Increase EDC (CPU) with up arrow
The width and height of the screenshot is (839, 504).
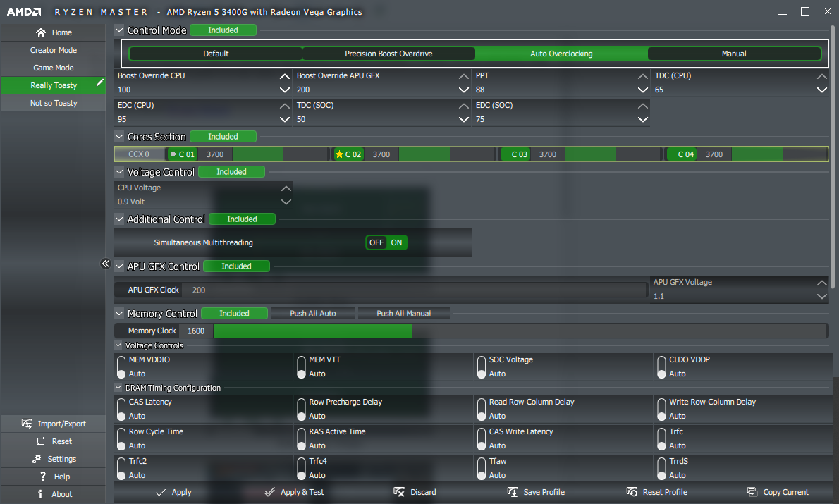tap(285, 106)
